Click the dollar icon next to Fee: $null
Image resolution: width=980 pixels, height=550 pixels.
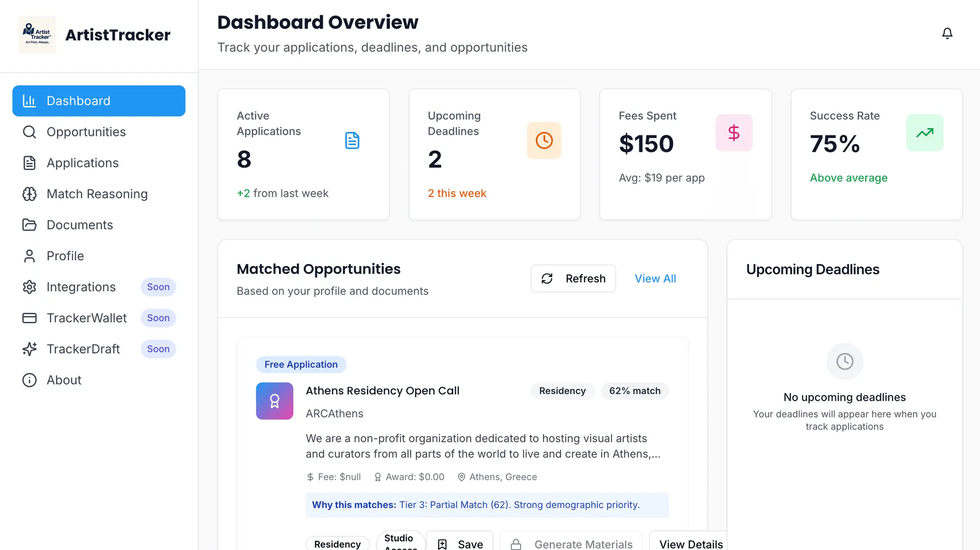(310, 477)
